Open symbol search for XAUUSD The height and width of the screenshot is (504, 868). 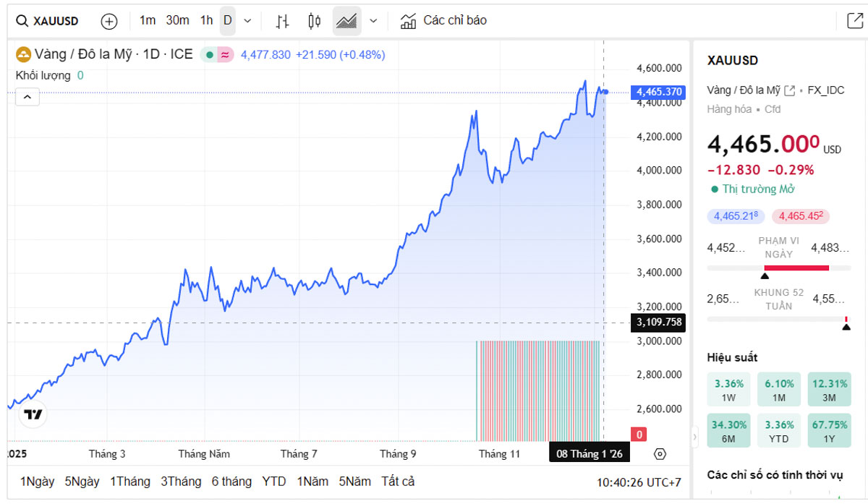tap(48, 21)
